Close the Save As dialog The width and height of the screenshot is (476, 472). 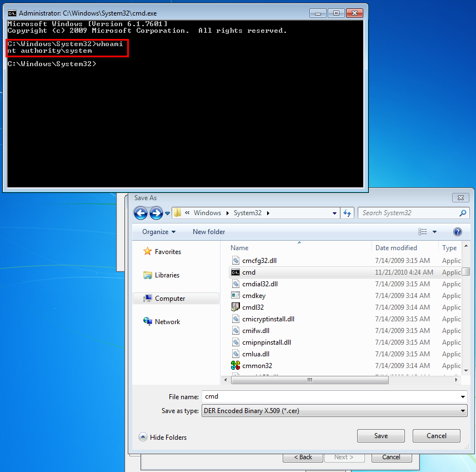pyautogui.click(x=461, y=198)
